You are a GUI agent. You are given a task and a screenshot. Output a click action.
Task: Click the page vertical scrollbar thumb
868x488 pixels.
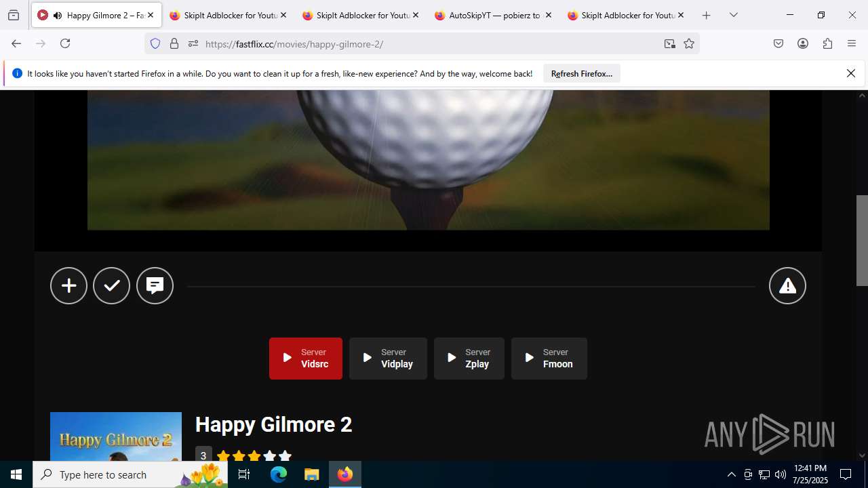point(863,241)
